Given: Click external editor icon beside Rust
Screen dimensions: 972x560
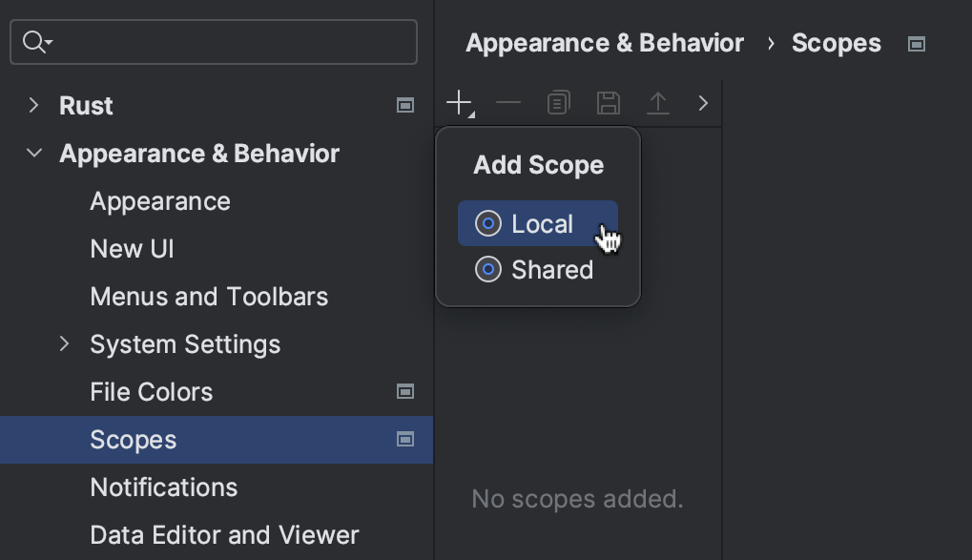Looking at the screenshot, I should tap(404, 105).
